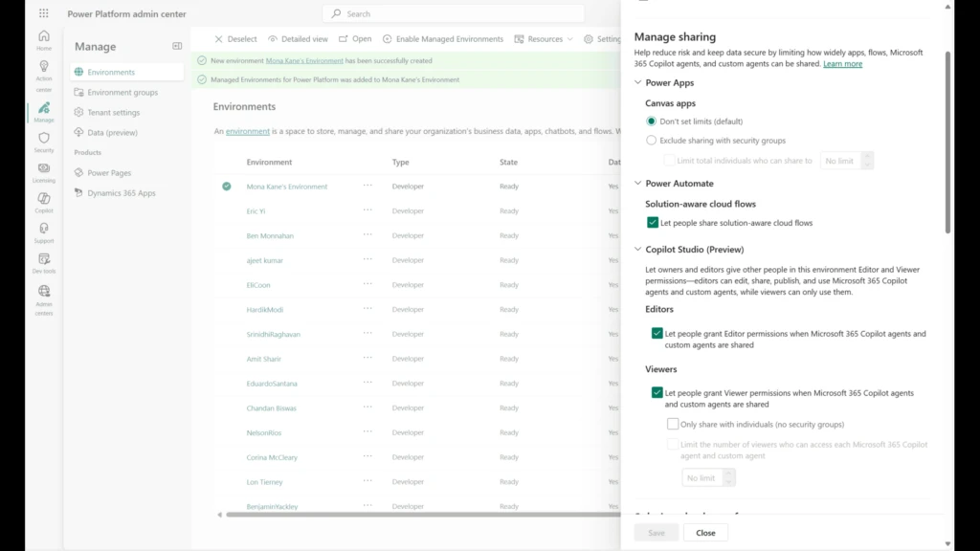The height and width of the screenshot is (551, 980).
Task: Close the Manage sharing panel
Action: [x=705, y=532]
